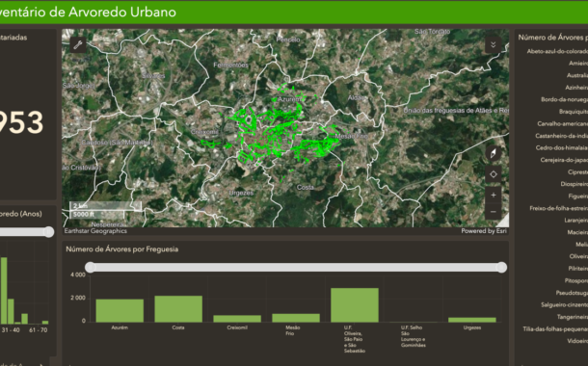Select the Salgueiro-cinzento species row
Screen dimensions: 588x366
pyautogui.click(x=564, y=305)
